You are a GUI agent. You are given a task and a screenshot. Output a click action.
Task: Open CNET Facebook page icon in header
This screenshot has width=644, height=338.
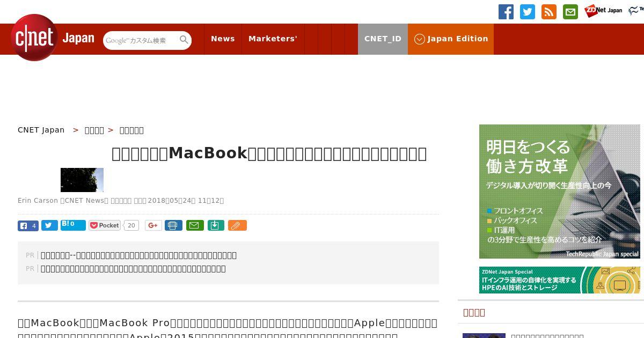pos(506,12)
